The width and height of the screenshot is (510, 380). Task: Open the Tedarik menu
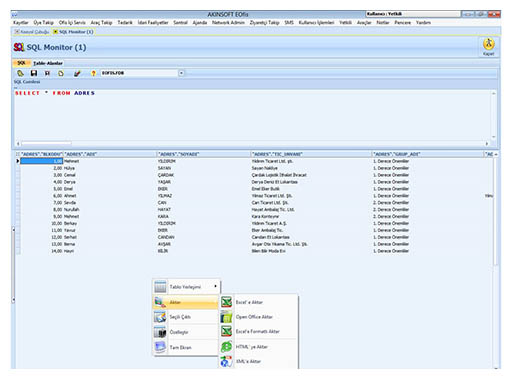pyautogui.click(x=125, y=23)
